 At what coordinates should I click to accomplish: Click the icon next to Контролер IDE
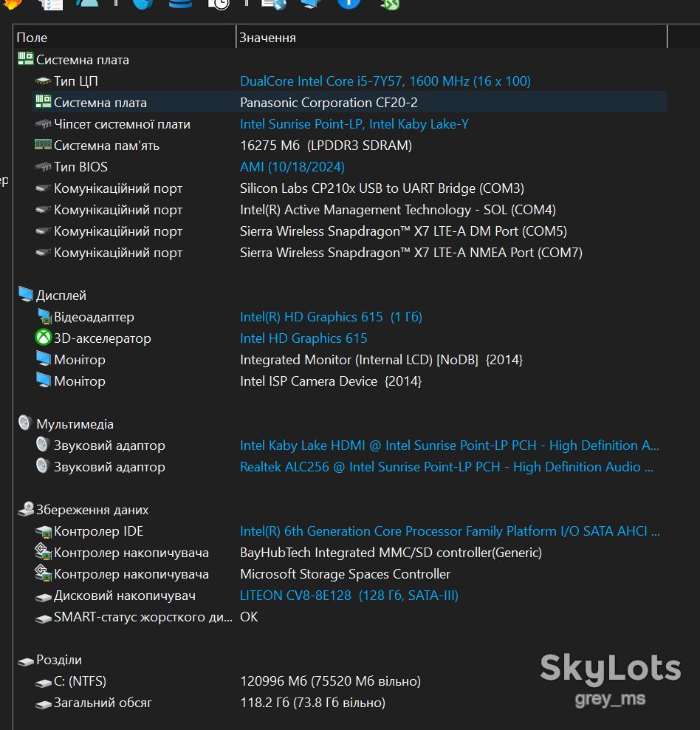(44, 531)
